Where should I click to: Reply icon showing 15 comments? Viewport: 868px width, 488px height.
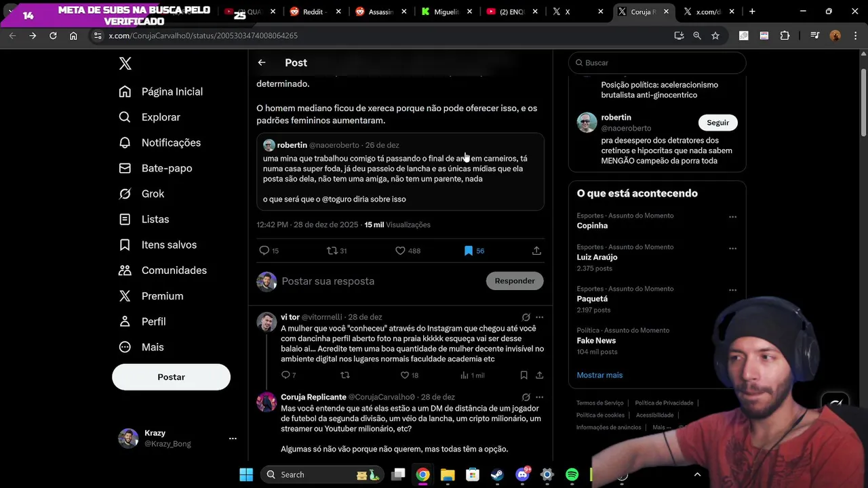pyautogui.click(x=264, y=251)
